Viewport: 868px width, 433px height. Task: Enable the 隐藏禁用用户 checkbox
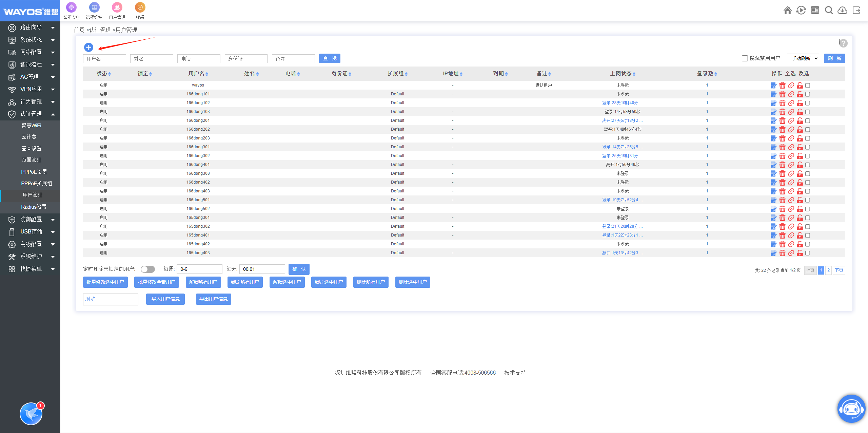745,58
